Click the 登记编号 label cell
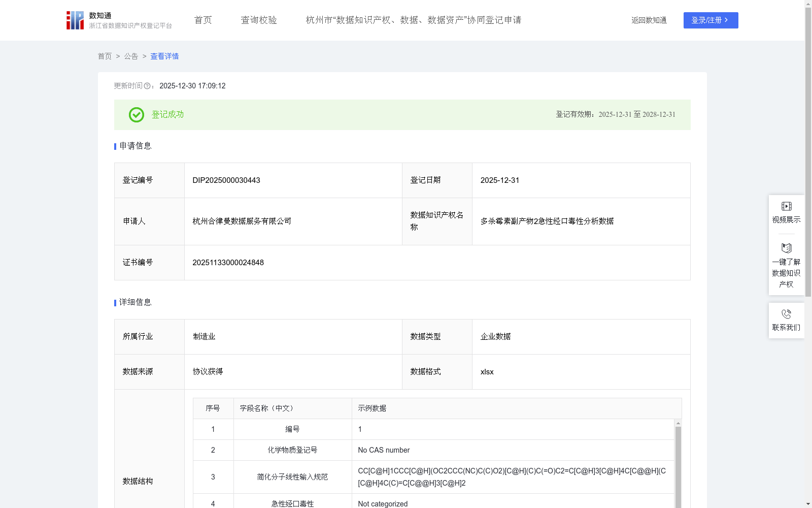812x508 pixels. pyautogui.click(x=149, y=180)
